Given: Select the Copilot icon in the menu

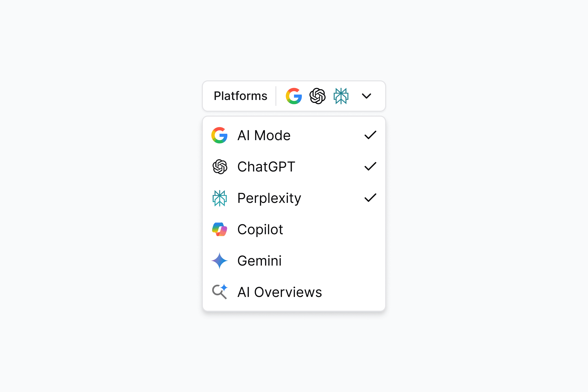Looking at the screenshot, I should (220, 230).
